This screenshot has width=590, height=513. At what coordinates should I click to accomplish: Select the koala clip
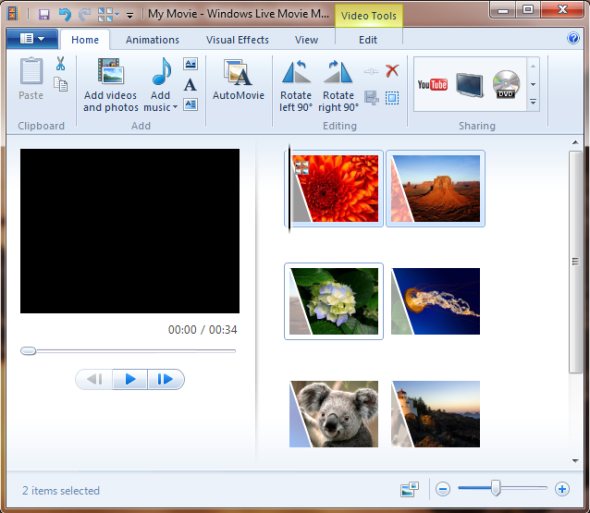tap(334, 414)
